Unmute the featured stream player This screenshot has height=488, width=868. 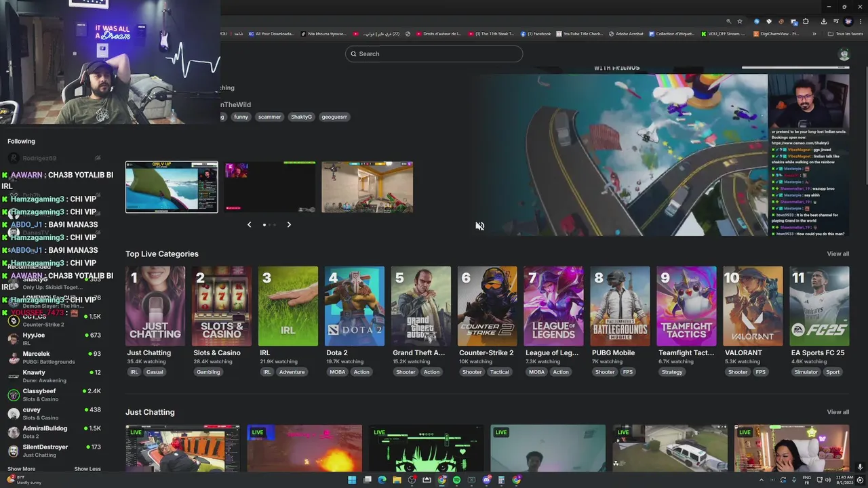point(479,226)
